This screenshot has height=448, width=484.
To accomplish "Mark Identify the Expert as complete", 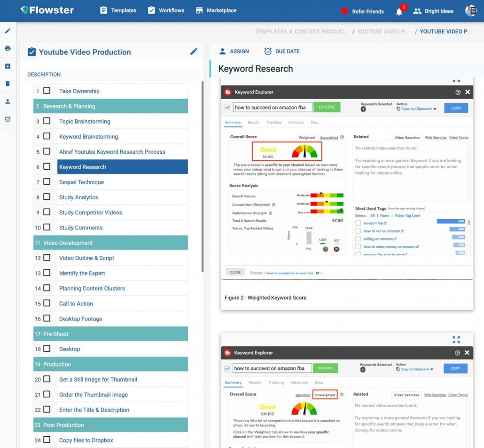I will pyautogui.click(x=47, y=273).
